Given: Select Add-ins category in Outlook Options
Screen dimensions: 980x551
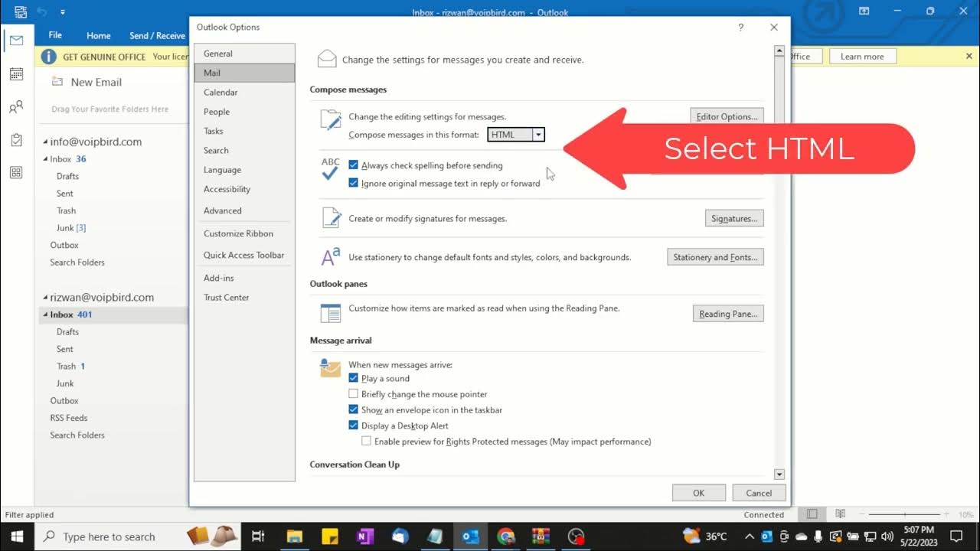Looking at the screenshot, I should [244, 278].
